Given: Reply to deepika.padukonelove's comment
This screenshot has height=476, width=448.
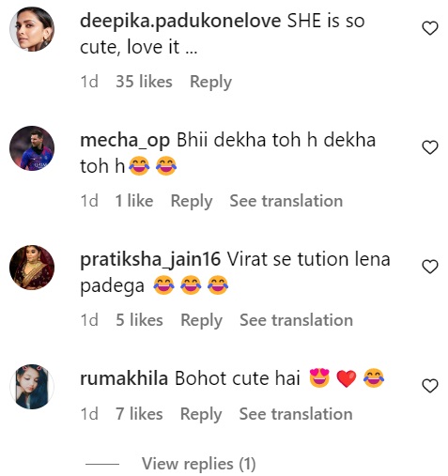Looking at the screenshot, I should [210, 82].
